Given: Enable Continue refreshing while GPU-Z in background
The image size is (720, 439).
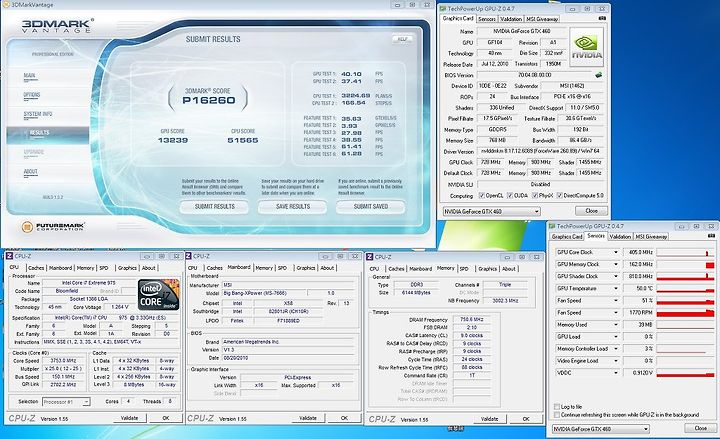Looking at the screenshot, I should [x=557, y=414].
